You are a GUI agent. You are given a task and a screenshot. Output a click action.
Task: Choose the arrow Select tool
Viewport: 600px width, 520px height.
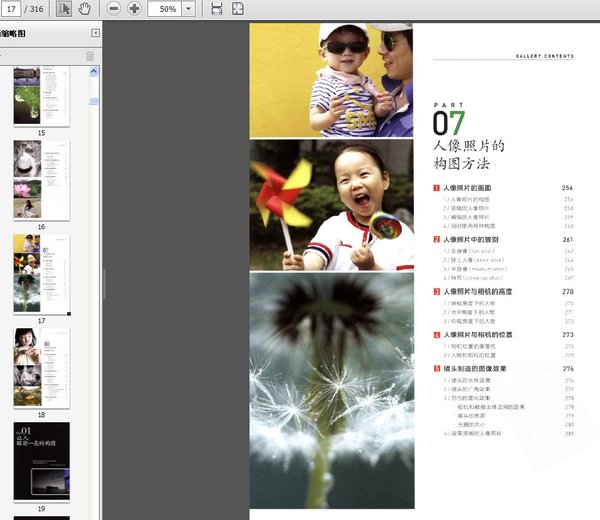pos(64,9)
